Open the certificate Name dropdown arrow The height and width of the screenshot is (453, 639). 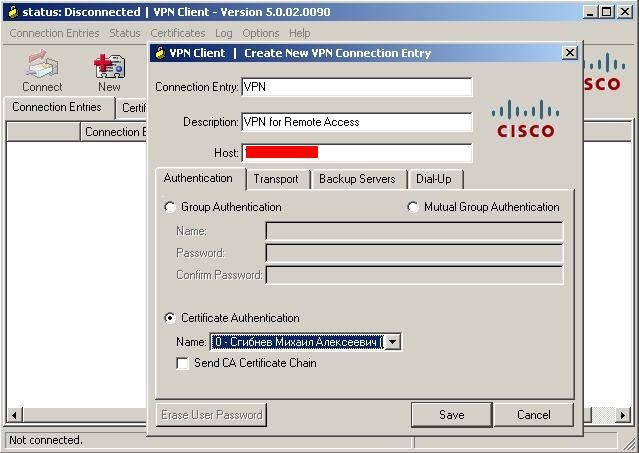pos(392,342)
